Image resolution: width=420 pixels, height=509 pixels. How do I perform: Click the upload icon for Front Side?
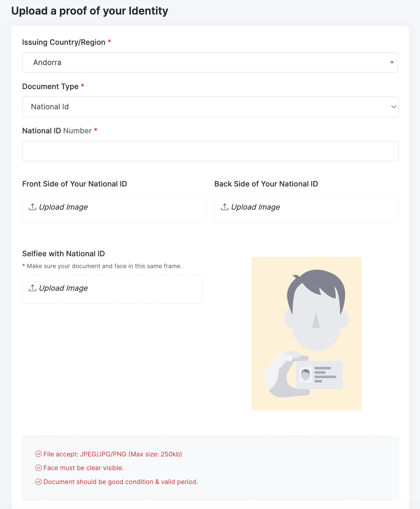(x=32, y=207)
